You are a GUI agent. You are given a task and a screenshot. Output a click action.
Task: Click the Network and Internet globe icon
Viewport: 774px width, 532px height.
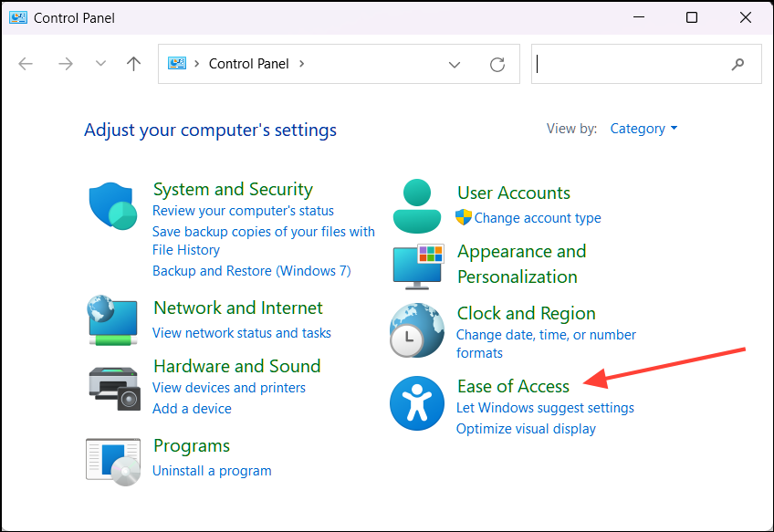[112, 319]
